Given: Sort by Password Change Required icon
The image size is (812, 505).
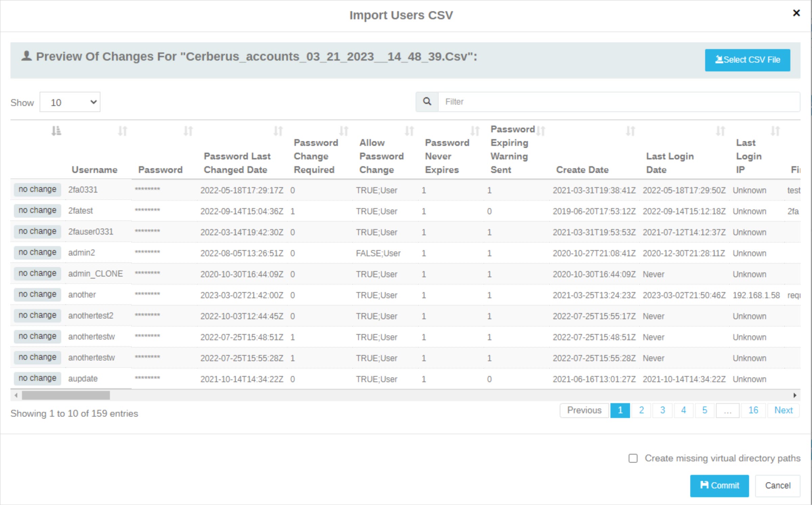Looking at the screenshot, I should click(x=344, y=131).
